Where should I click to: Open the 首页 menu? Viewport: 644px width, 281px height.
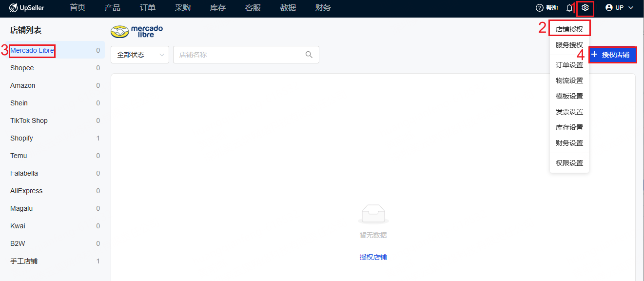(x=78, y=8)
